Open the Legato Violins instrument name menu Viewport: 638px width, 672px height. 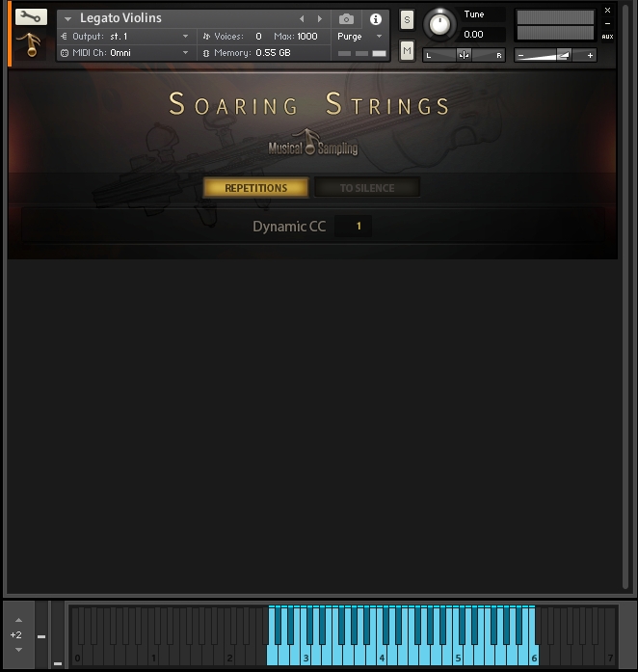(67, 18)
